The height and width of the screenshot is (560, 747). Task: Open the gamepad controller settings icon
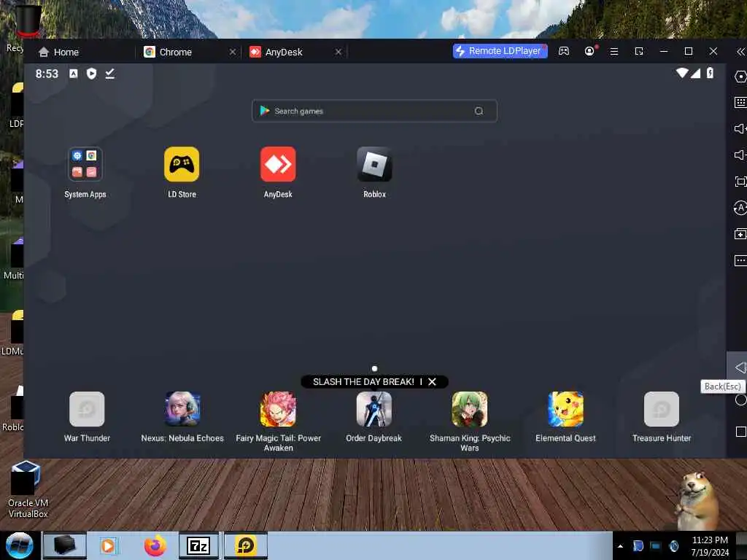564,51
